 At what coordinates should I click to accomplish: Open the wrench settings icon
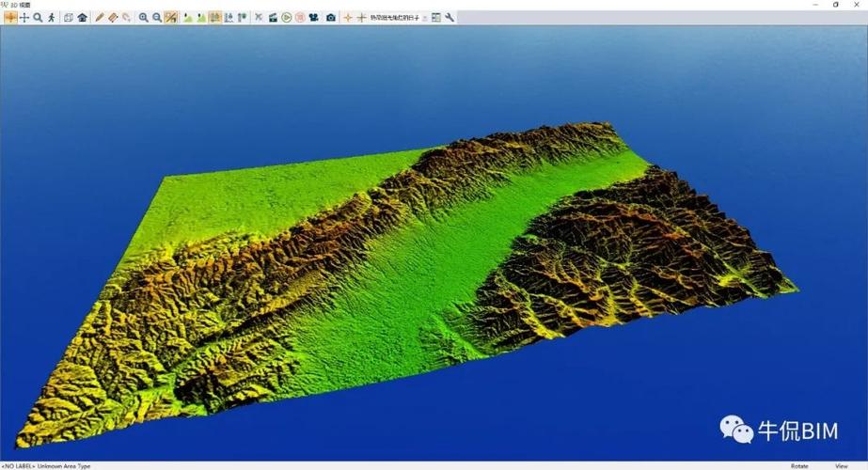coord(450,18)
